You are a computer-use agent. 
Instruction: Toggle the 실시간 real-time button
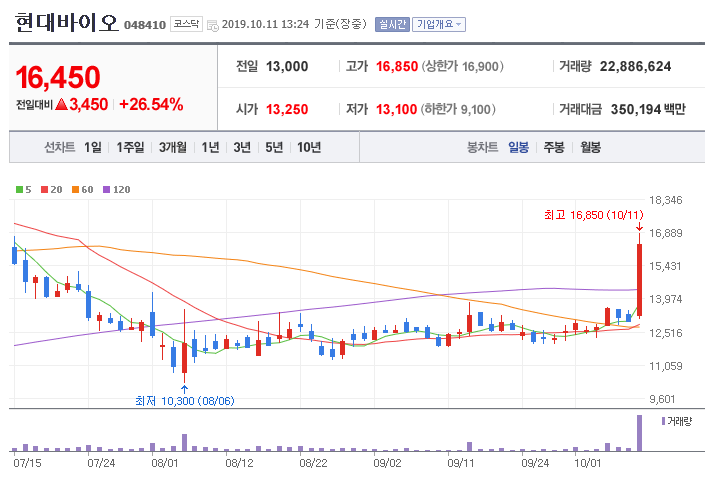pyautogui.click(x=392, y=24)
